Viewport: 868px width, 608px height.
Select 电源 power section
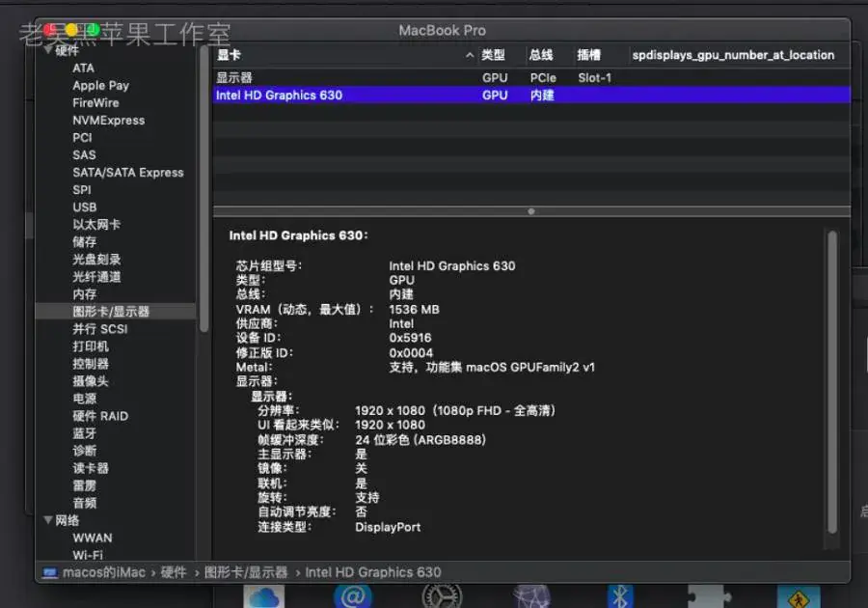84,399
